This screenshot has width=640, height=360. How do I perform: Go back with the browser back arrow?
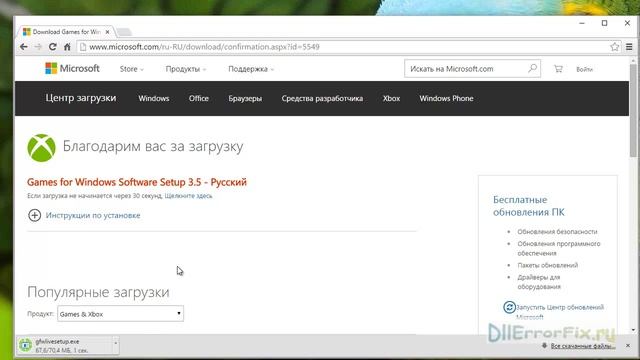tap(24, 47)
